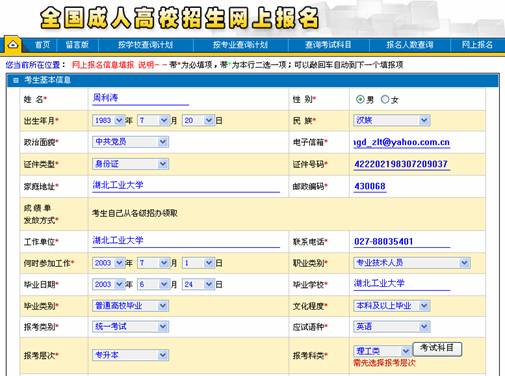Click the 工作单位 input field
Viewport: 505px width, 376px height.
[x=186, y=241]
